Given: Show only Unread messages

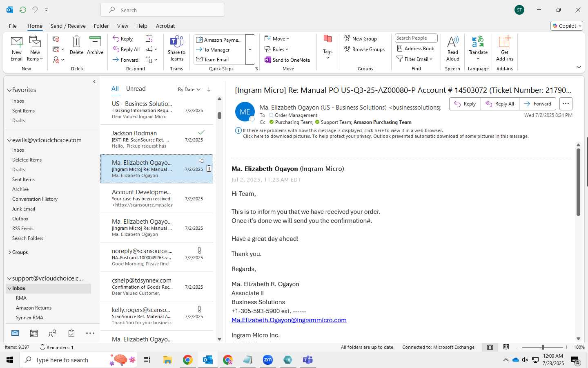Looking at the screenshot, I should pos(136,89).
